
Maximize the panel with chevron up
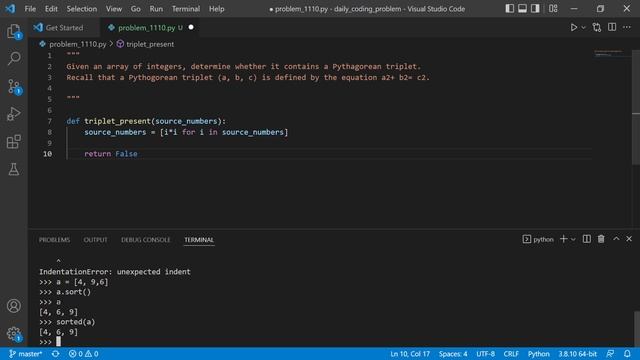[616, 239]
